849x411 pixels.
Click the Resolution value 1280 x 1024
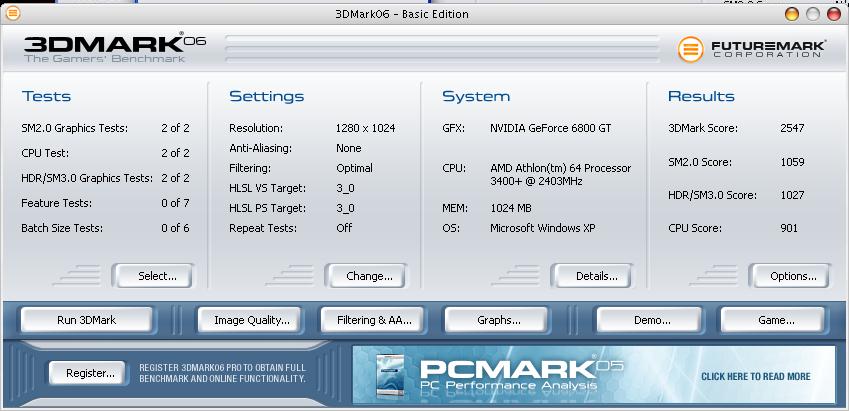[x=365, y=128]
